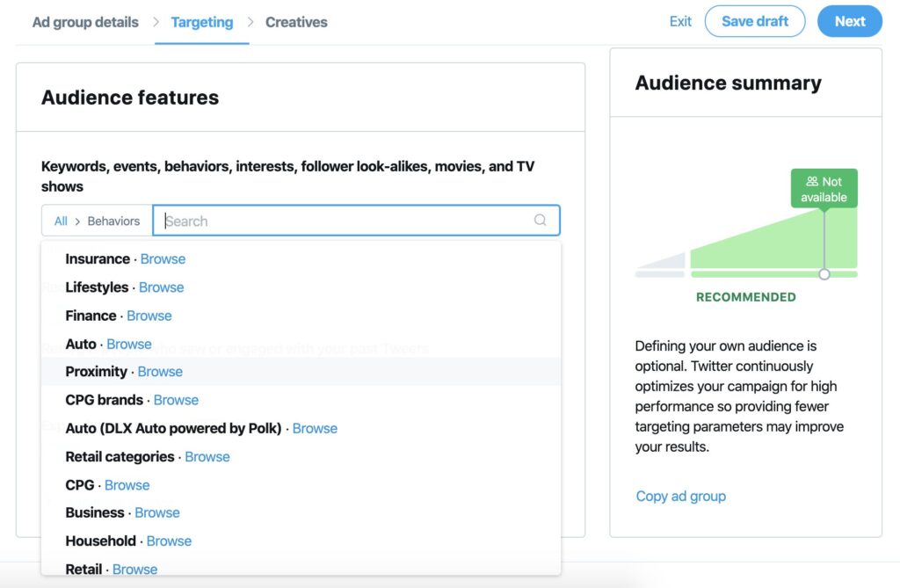Go back to All categories breadcrumb
The width and height of the screenshot is (900, 588).
pos(61,221)
